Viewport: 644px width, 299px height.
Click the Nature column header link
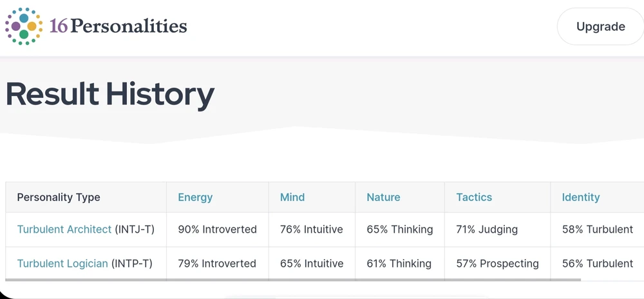pos(383,197)
